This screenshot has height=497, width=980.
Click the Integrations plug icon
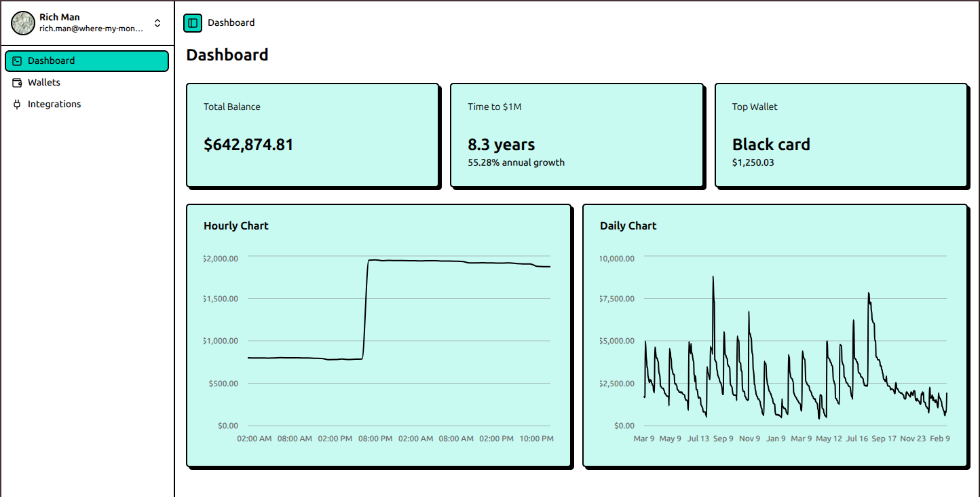point(16,104)
